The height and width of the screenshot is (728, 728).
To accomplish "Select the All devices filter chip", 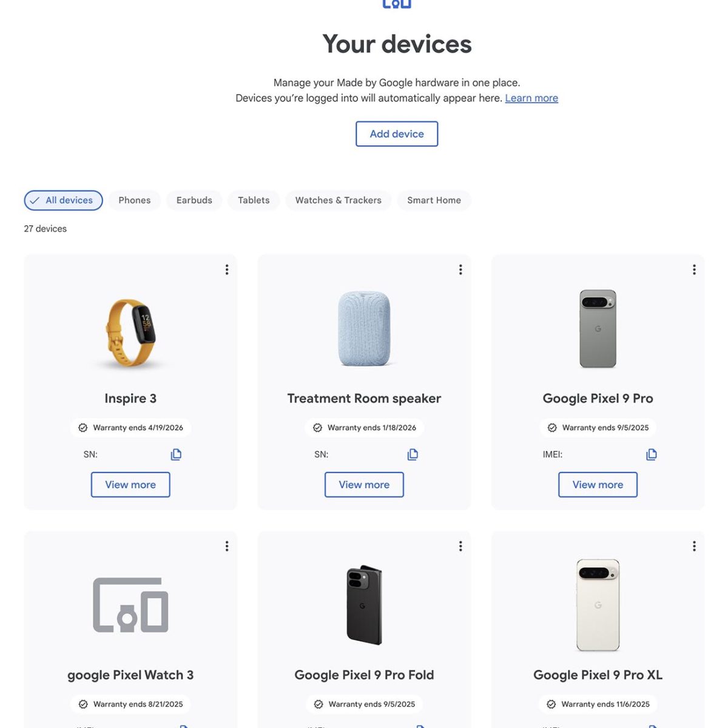I will tap(64, 200).
